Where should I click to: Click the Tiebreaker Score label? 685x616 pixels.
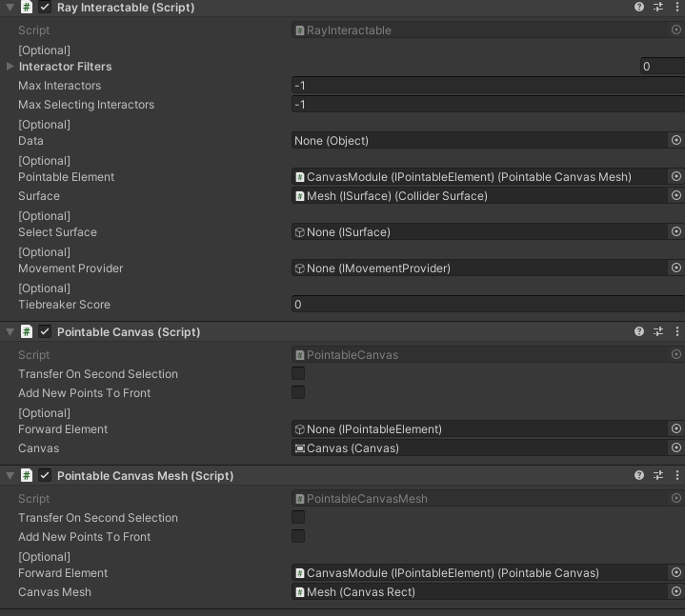(64, 305)
